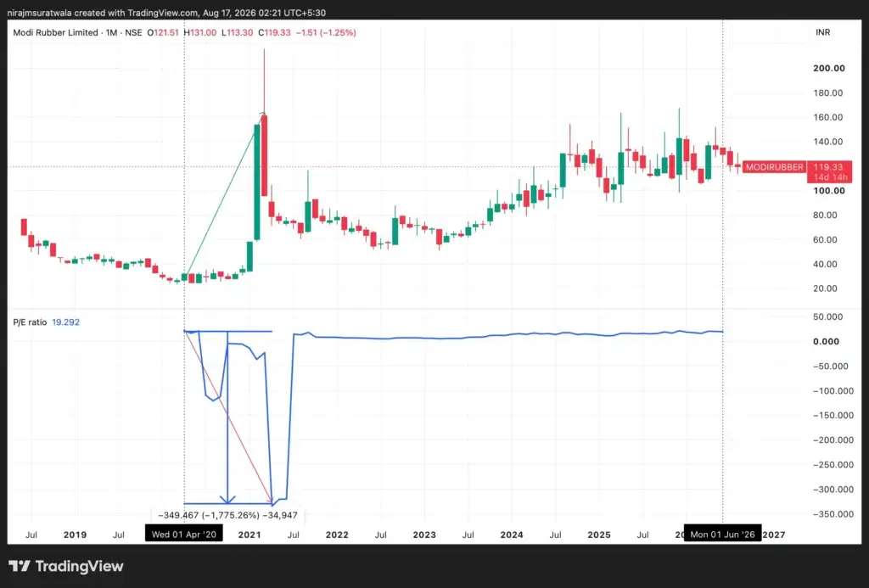Click the 160.00 price axis label

828,117
